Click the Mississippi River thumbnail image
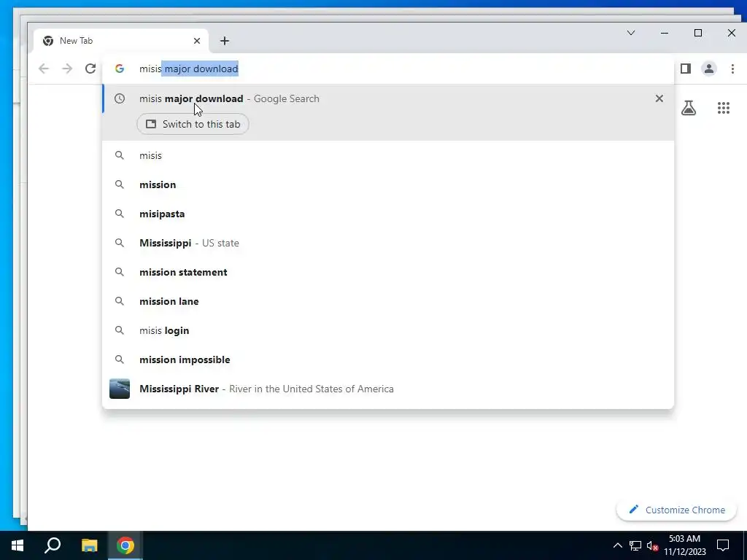 tap(120, 389)
